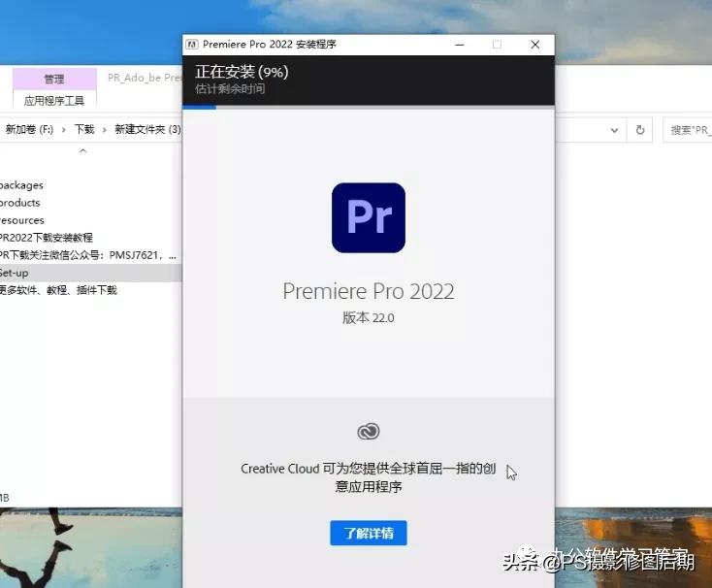The image size is (712, 588).
Task: Click the Creative Cloud logo icon
Action: (x=369, y=432)
